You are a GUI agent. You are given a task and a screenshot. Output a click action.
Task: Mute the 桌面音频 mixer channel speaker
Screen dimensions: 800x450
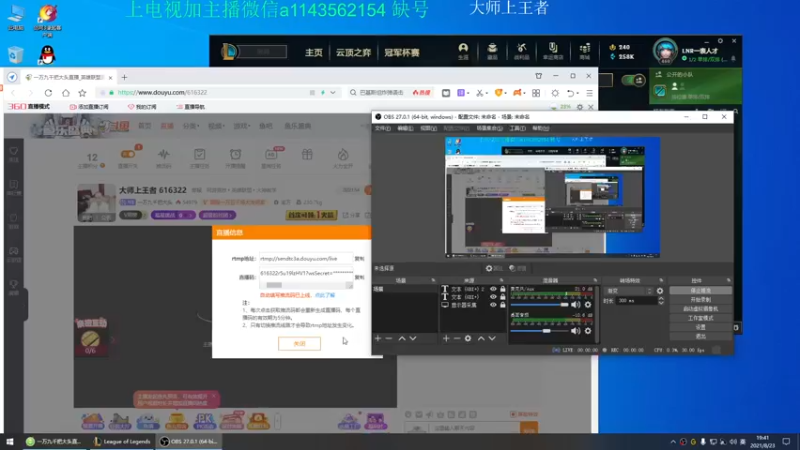[576, 331]
